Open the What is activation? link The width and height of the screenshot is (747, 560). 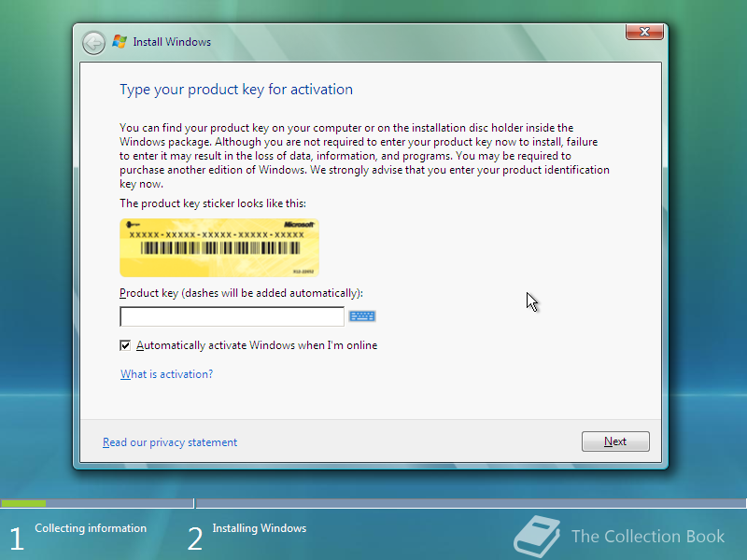coord(166,374)
